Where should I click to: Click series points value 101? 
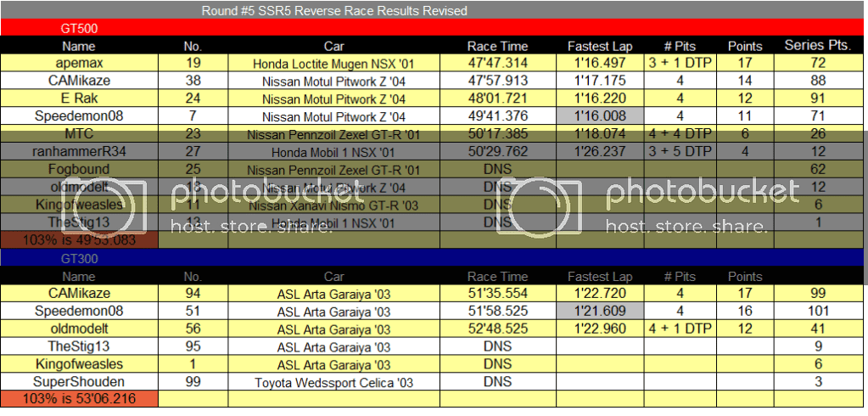[817, 311]
